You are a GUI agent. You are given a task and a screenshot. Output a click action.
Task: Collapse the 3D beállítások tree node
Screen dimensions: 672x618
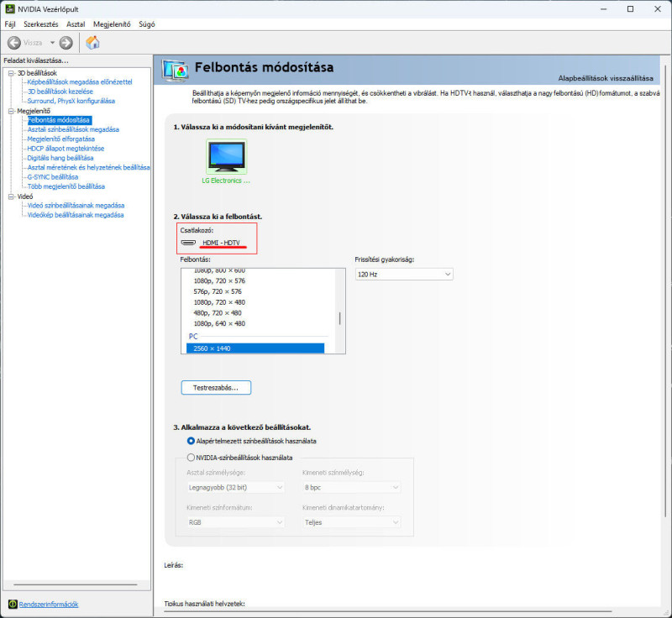tap(11, 73)
